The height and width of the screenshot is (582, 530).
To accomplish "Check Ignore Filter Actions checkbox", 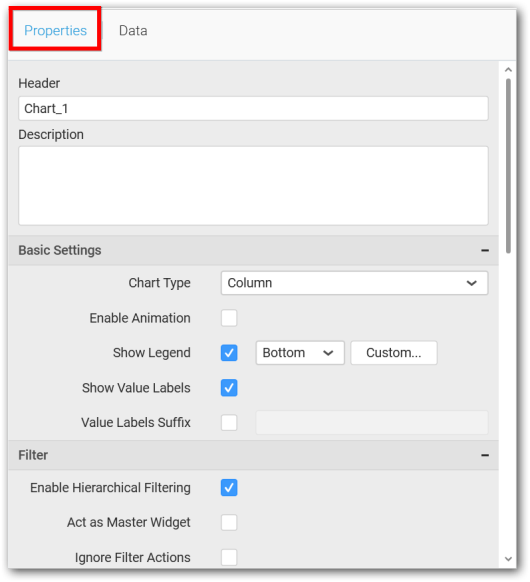I will point(229,558).
